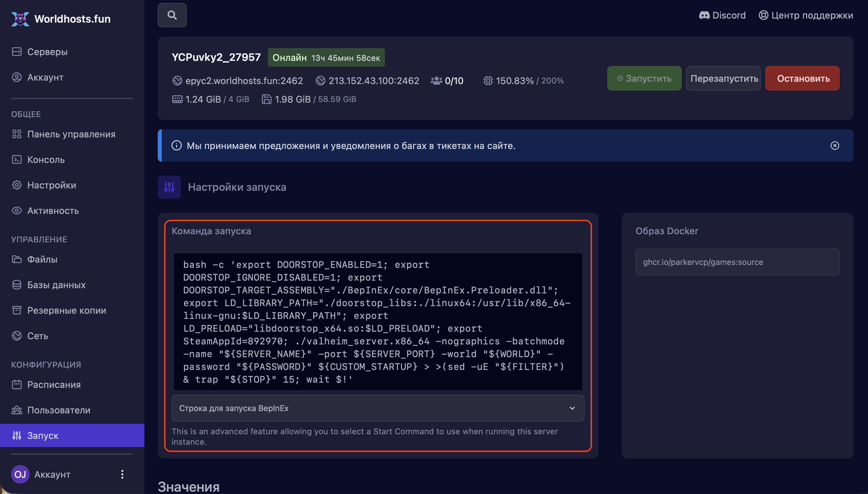Open Резервные копии section
Image resolution: width=868 pixels, height=494 pixels.
pyautogui.click(x=66, y=310)
